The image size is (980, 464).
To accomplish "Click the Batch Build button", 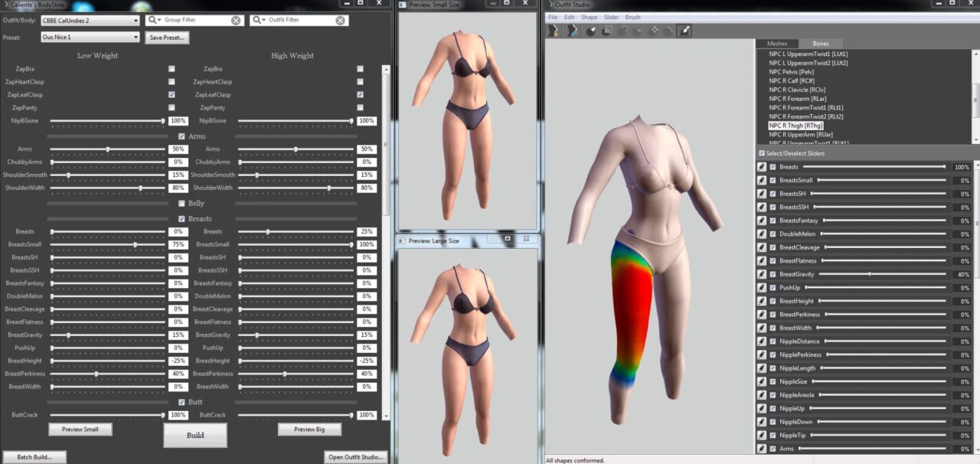I will pos(34,457).
